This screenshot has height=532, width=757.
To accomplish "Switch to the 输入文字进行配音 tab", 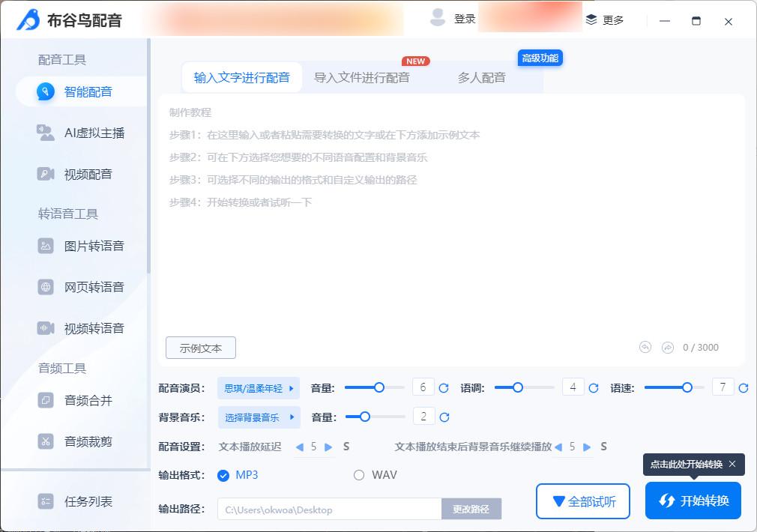I will click(242, 77).
